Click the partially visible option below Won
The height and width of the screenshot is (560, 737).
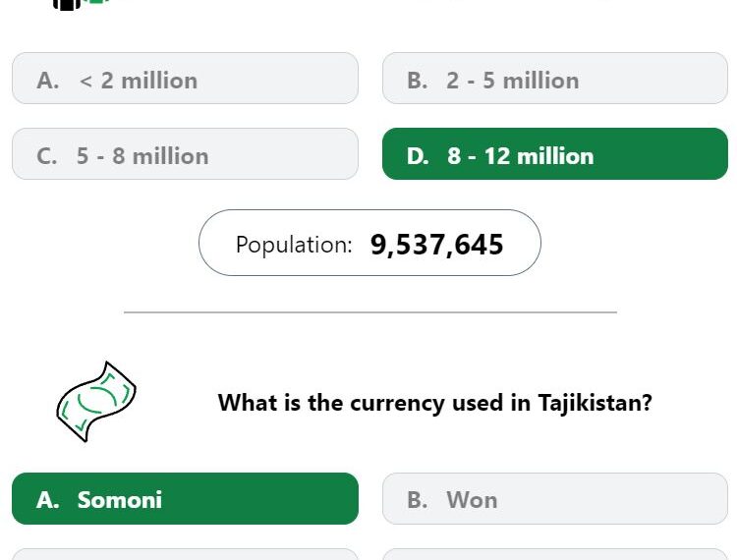point(555,554)
